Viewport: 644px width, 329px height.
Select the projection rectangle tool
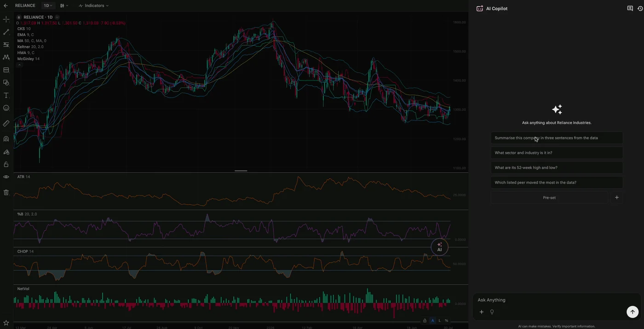coord(6,70)
